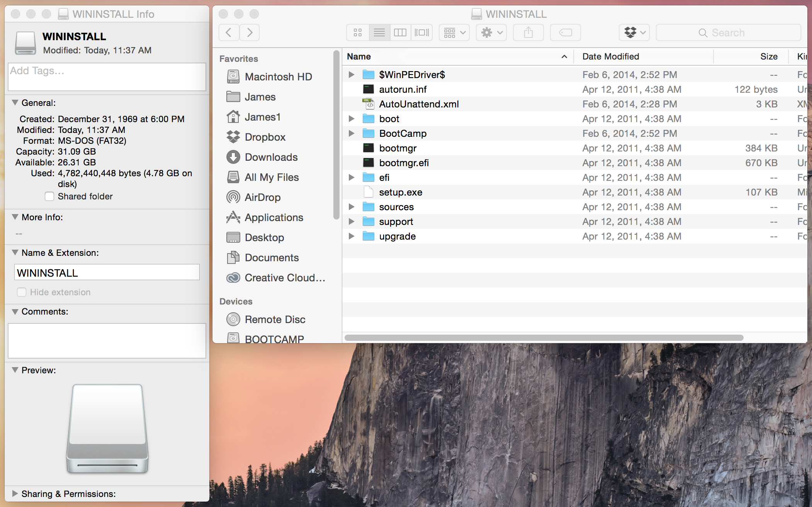The image size is (812, 507).
Task: Select the Apr 12, 2011 date of setup.exe
Action: (x=632, y=192)
